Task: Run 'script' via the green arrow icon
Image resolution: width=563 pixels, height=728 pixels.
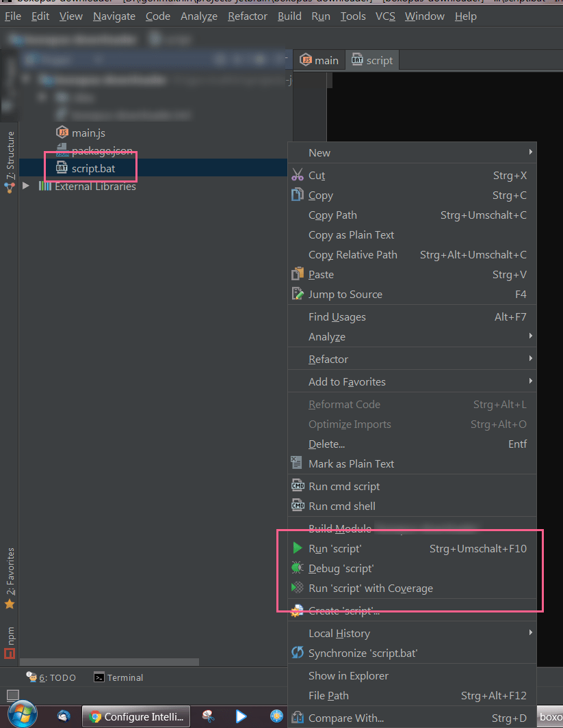Action: 298,548
